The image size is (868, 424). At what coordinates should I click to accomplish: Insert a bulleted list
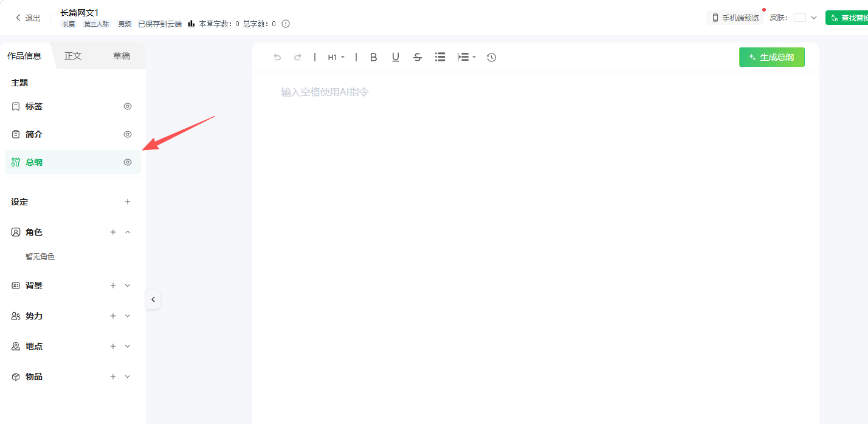440,56
